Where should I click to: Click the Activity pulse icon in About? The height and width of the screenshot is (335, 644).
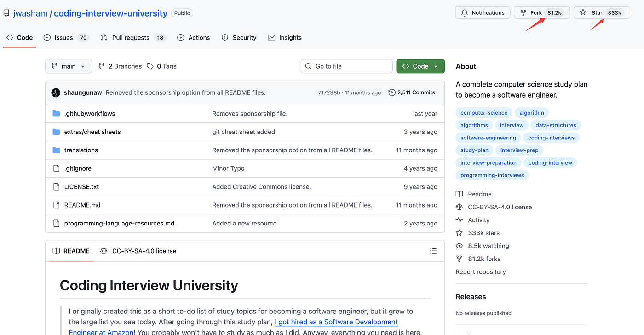(459, 220)
